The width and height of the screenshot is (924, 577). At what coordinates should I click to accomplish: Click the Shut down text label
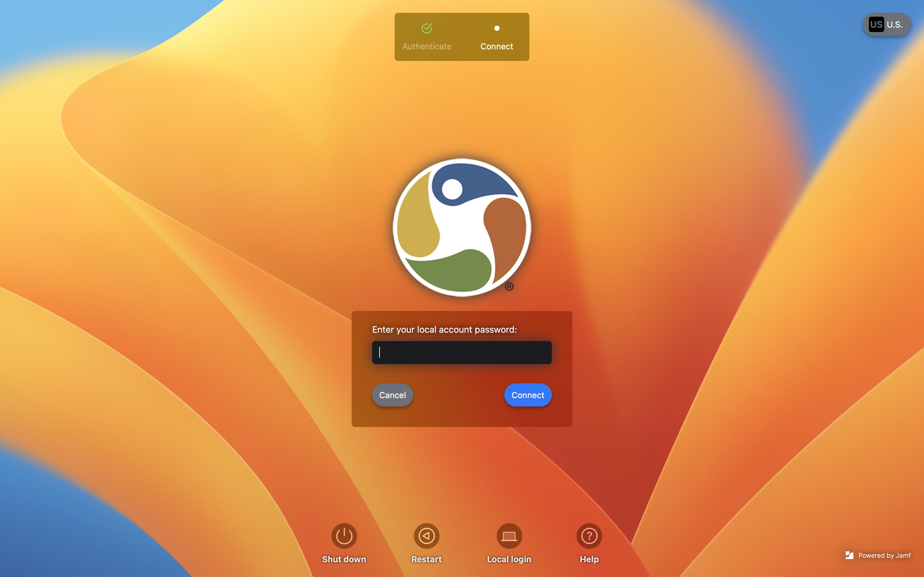pos(344,559)
